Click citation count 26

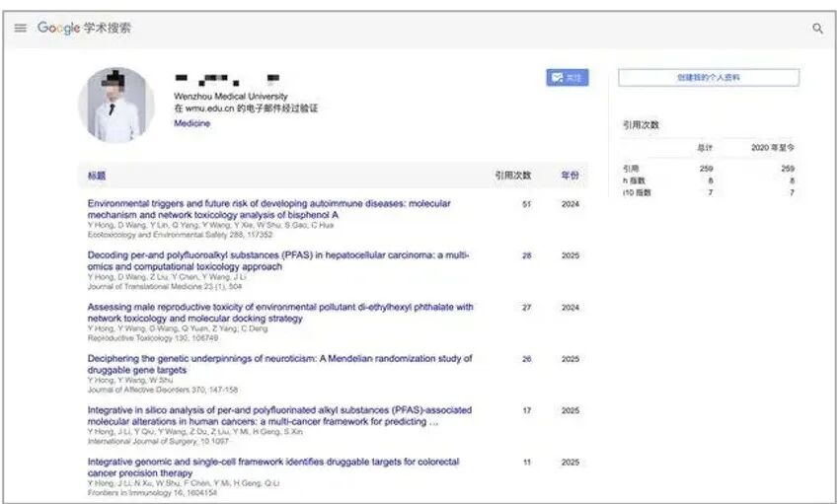526,359
